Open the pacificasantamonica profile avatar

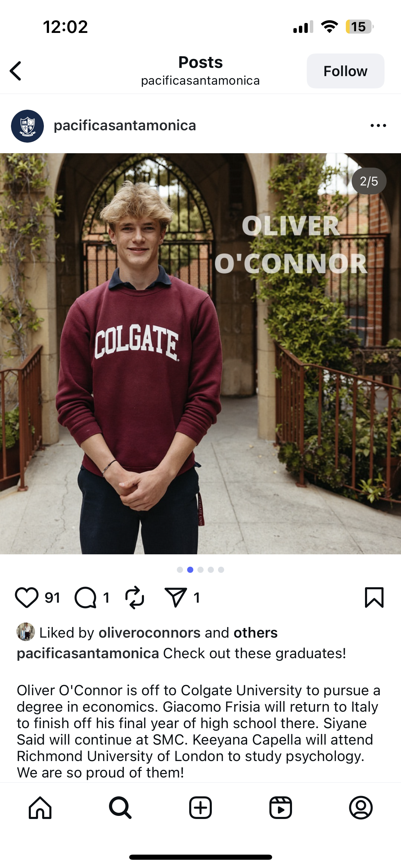pos(27,126)
